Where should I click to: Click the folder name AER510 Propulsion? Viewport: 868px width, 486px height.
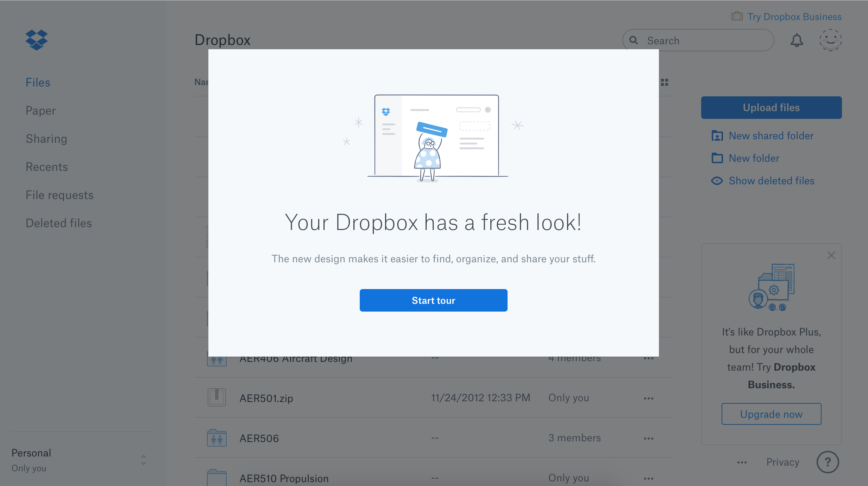(x=284, y=479)
